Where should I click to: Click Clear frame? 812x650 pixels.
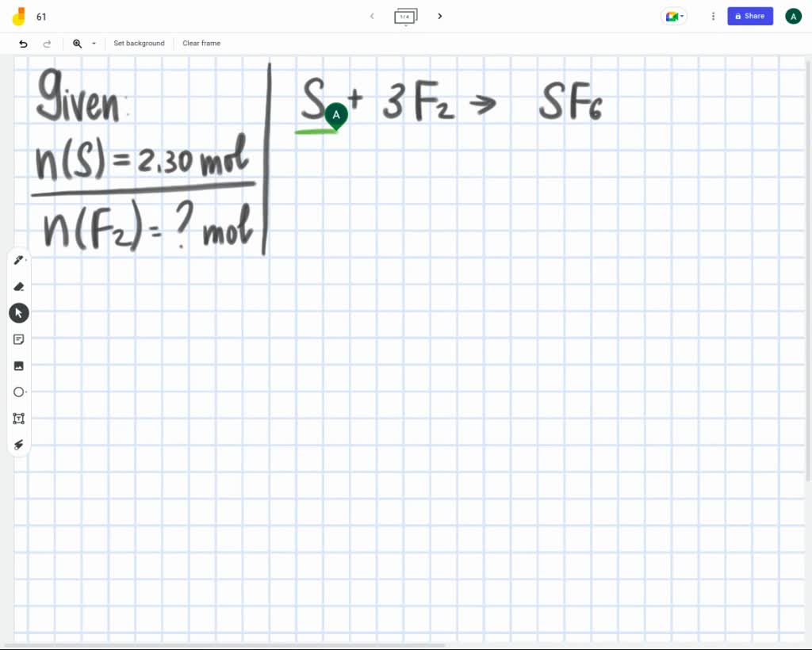pyautogui.click(x=201, y=44)
